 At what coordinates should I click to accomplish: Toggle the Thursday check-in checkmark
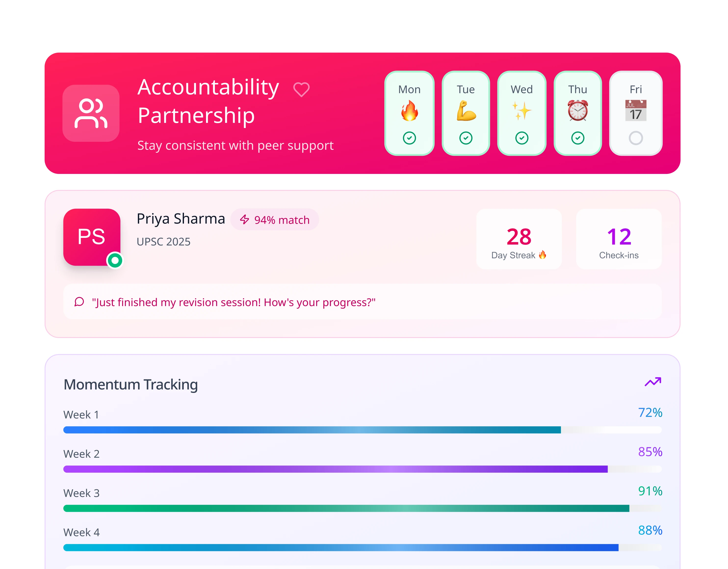[x=578, y=138]
